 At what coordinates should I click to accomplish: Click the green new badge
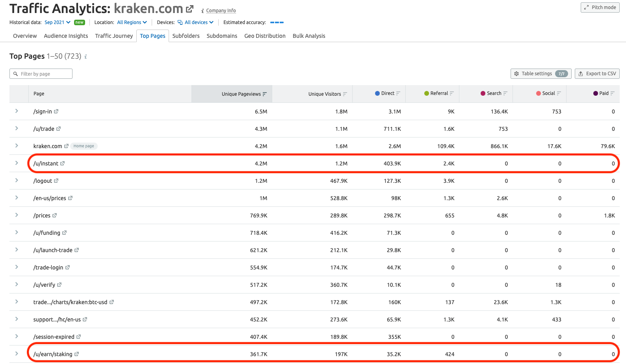80,22
